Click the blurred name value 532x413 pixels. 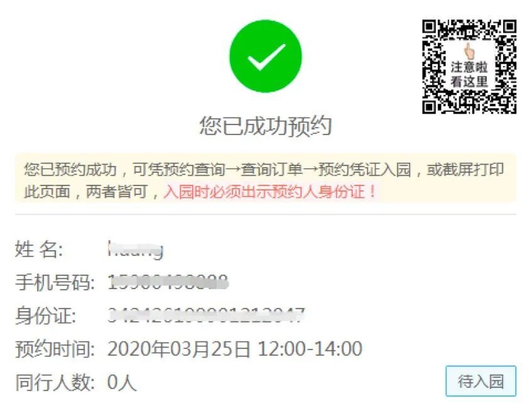[136, 250]
